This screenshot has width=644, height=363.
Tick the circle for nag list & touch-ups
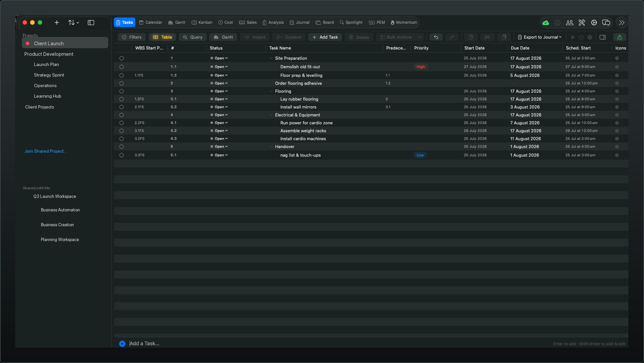(121, 155)
